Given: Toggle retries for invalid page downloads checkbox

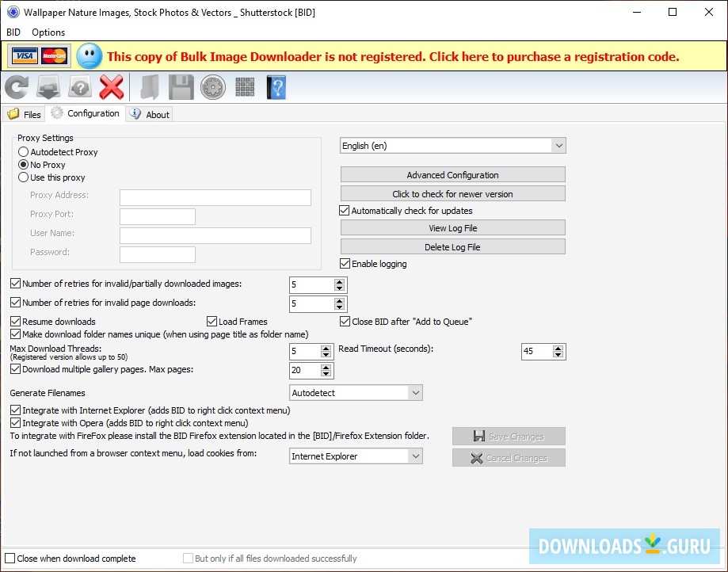Looking at the screenshot, I should [15, 303].
